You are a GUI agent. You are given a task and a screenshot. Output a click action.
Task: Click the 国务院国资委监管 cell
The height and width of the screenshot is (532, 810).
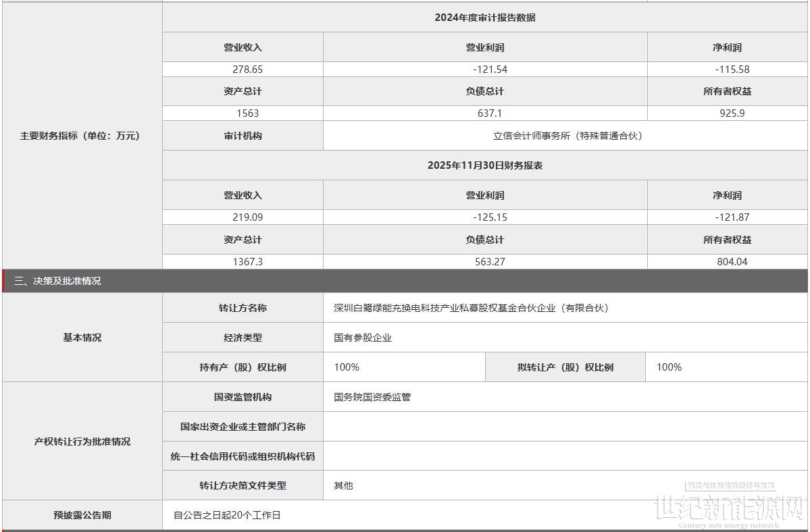[x=372, y=397]
